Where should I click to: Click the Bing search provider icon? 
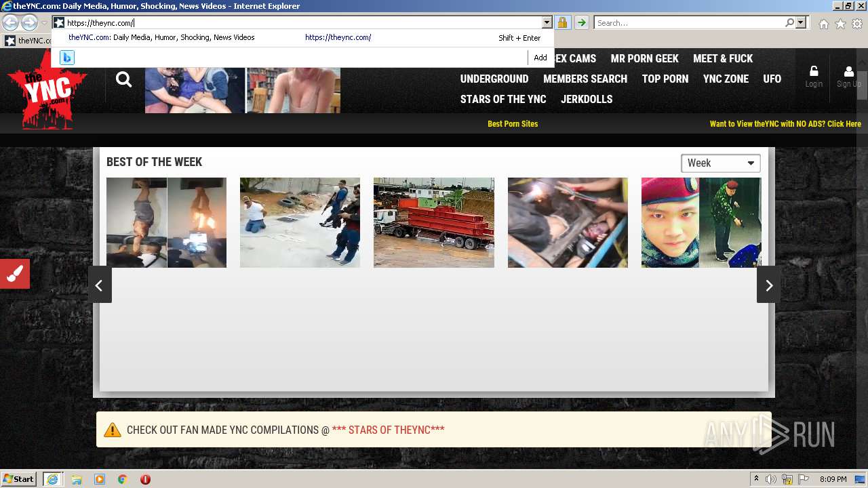coord(66,58)
